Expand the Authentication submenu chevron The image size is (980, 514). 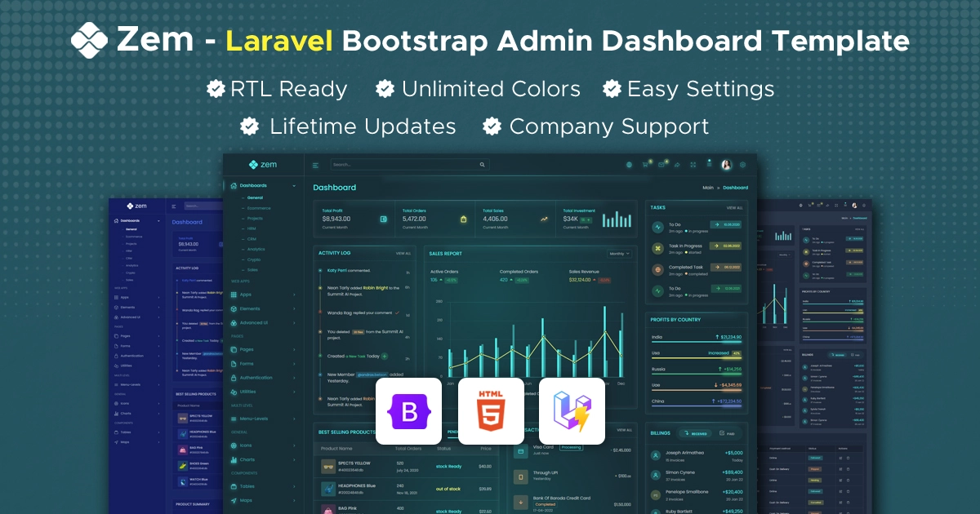pyautogui.click(x=294, y=378)
